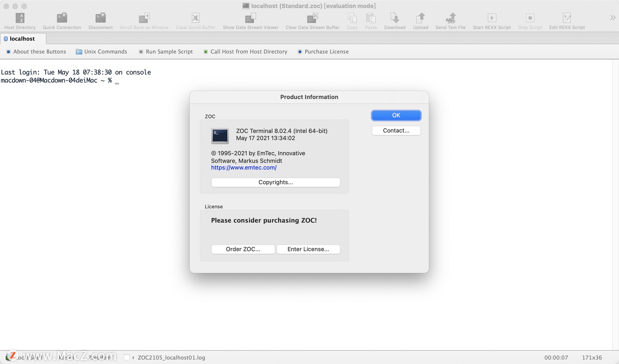Click the Contact... button

pyautogui.click(x=396, y=130)
